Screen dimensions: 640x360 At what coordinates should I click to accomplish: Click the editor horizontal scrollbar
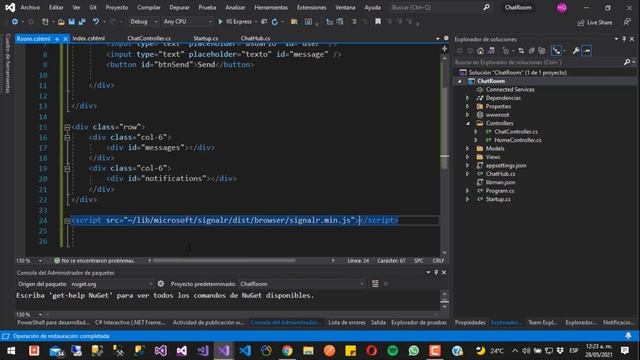(224, 260)
